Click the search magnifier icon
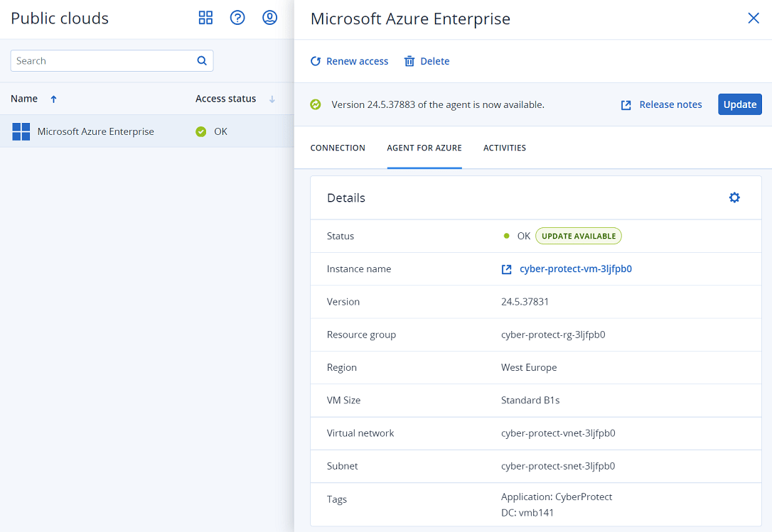Viewport: 772px width, 532px height. tap(202, 61)
